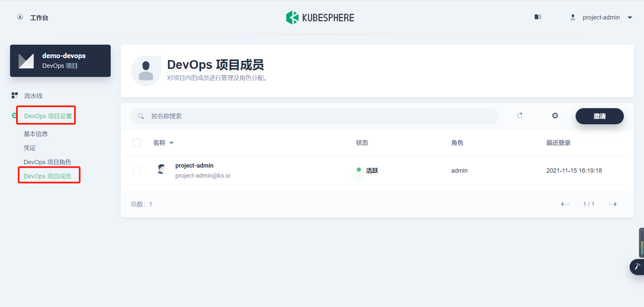Open the 流水线 pipelines menu item
The width and height of the screenshot is (644, 307).
(33, 96)
